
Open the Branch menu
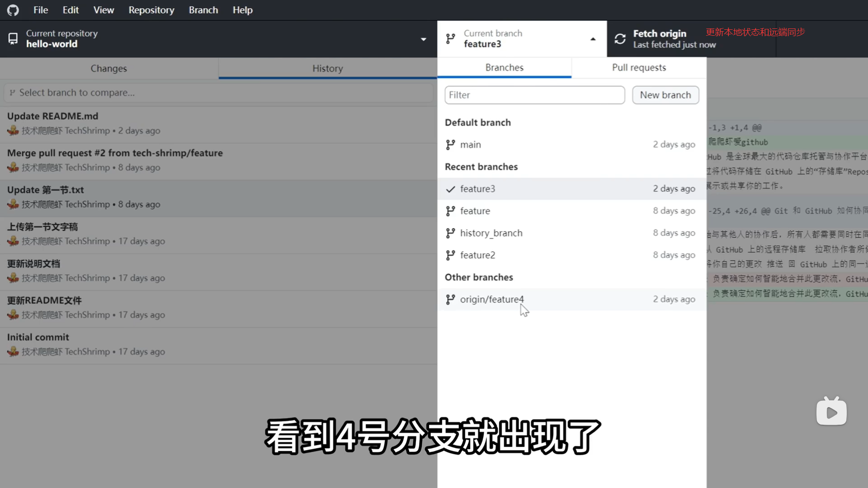click(x=203, y=10)
